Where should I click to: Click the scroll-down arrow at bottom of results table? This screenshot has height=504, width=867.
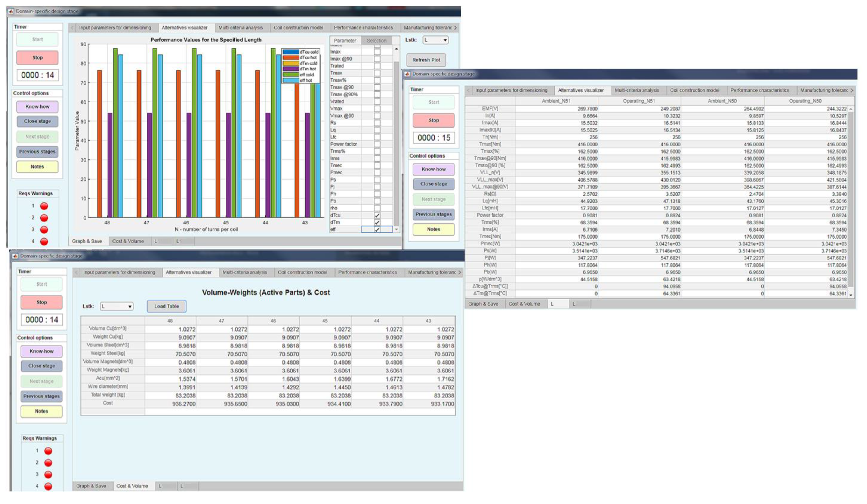click(851, 295)
